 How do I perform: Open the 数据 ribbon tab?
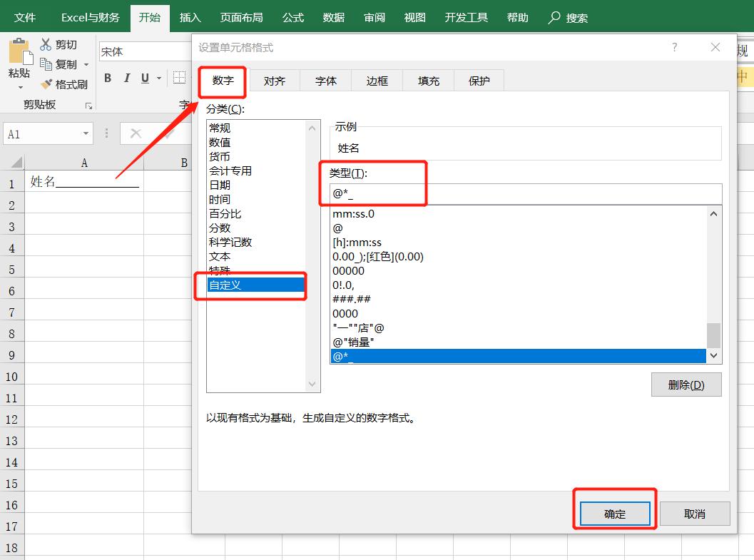[x=332, y=16]
